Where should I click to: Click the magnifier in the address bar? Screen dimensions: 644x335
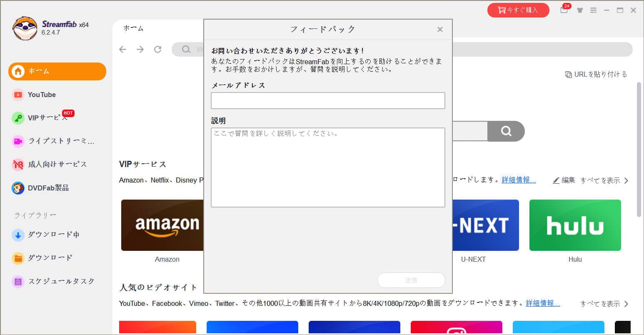[186, 49]
